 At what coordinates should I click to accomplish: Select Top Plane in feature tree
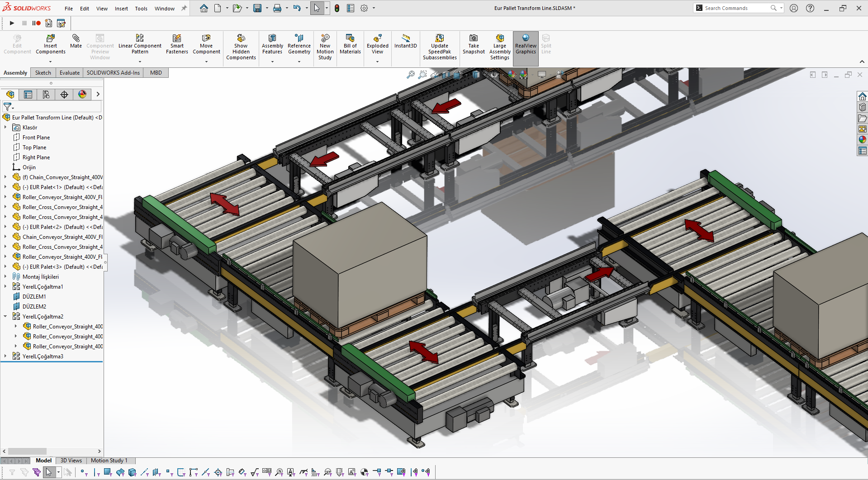click(34, 147)
